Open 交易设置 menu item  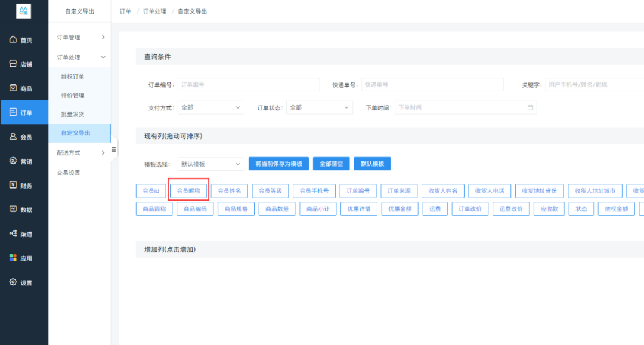[80, 172]
